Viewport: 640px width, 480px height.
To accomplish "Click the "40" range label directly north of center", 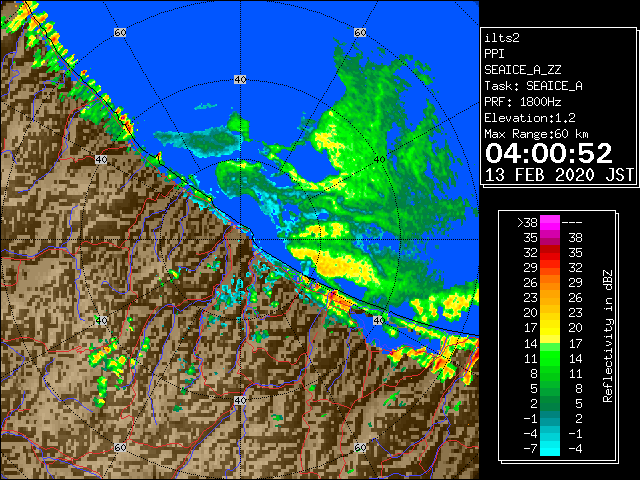I will pyautogui.click(x=240, y=80).
